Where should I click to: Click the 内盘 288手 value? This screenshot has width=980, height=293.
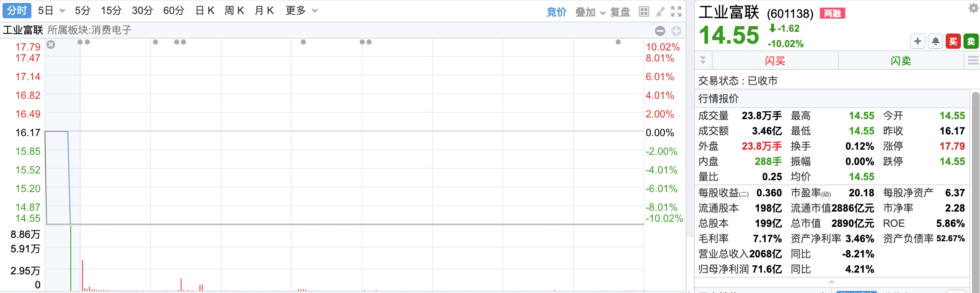[768, 162]
